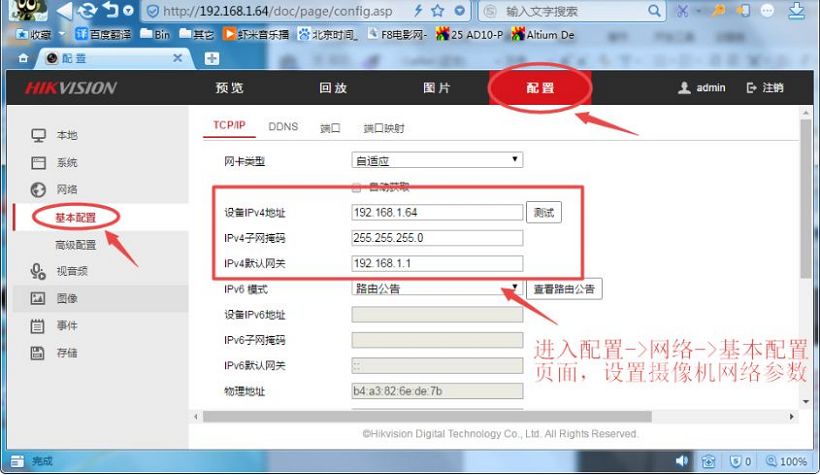Click the 测试 test button
820x475 pixels.
pyautogui.click(x=544, y=212)
